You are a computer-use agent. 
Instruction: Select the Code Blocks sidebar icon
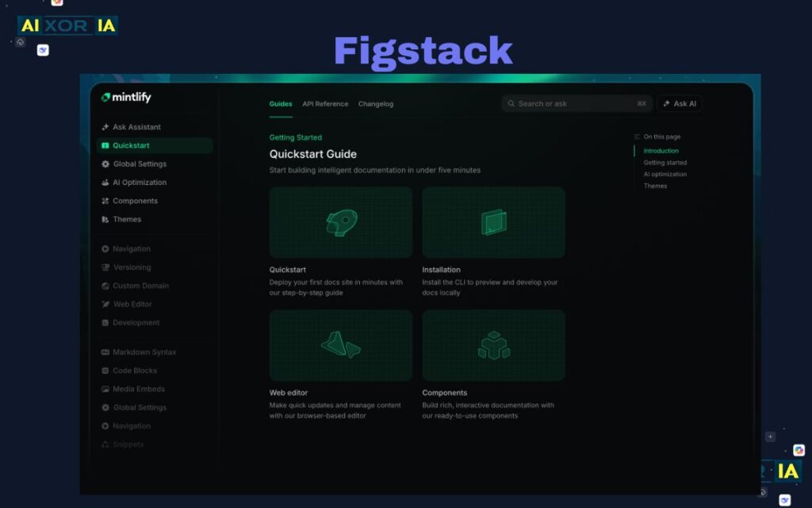point(105,370)
